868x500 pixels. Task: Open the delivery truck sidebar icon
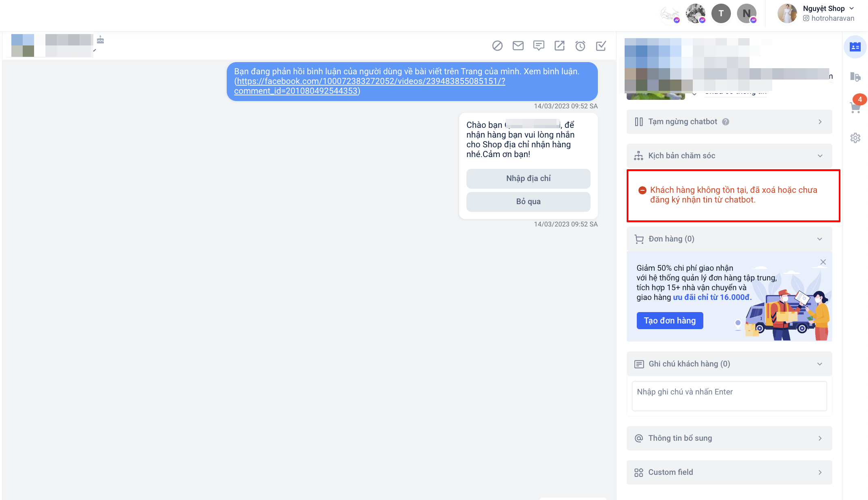pos(855,77)
